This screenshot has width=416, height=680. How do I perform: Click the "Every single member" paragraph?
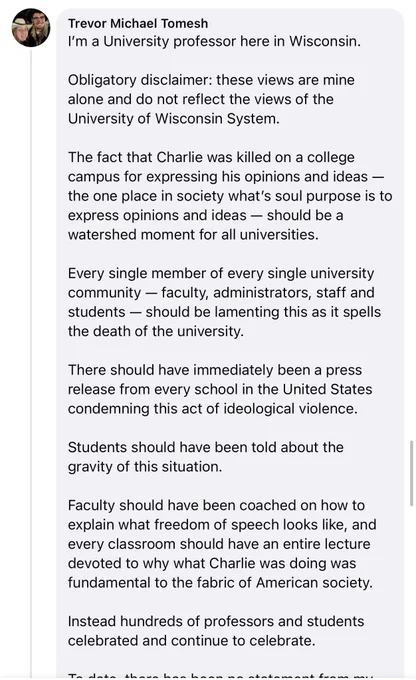224,302
